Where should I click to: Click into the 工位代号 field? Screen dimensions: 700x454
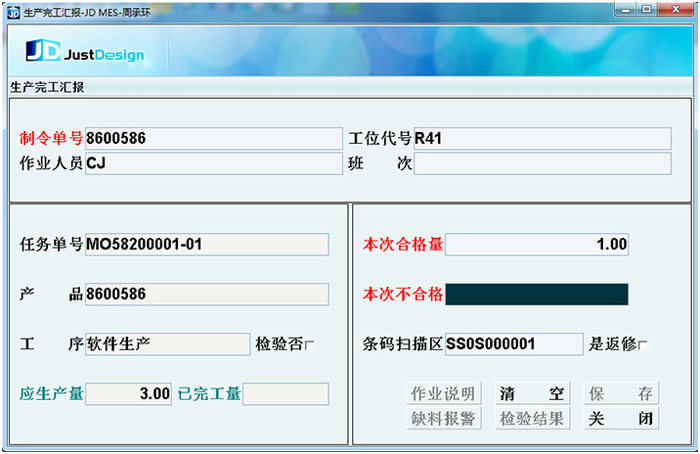[542, 138]
